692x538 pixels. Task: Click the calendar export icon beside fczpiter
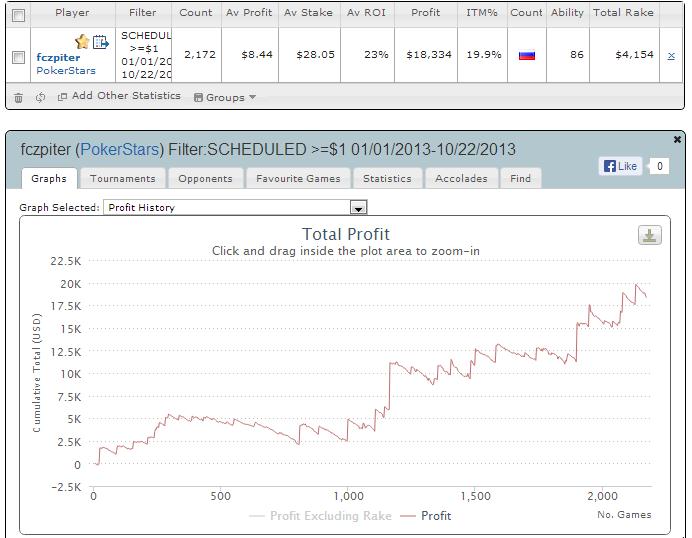tap(101, 42)
